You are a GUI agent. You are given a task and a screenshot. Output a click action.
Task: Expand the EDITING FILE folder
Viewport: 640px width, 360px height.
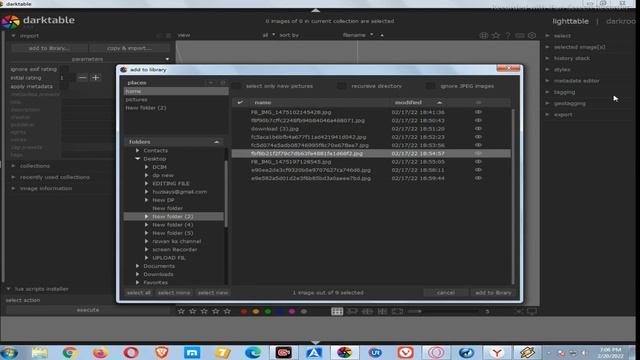(x=146, y=184)
